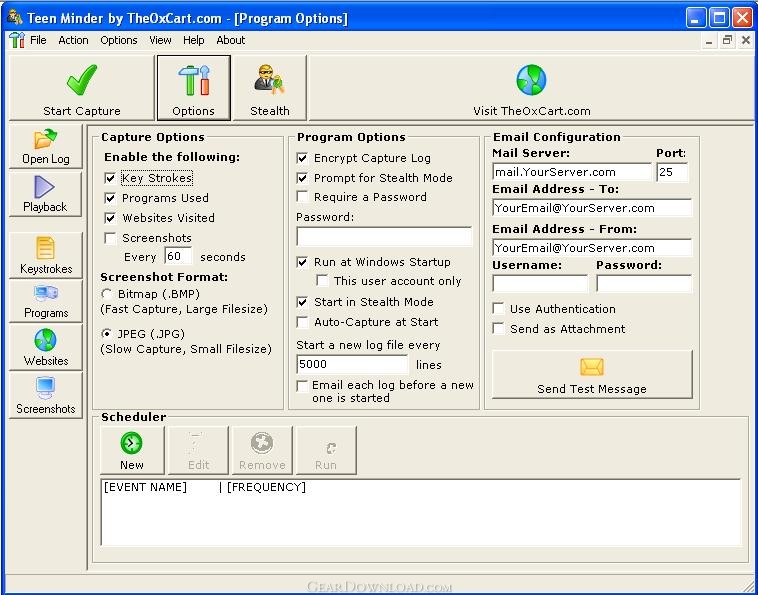The image size is (758, 595).
Task: Select Bitmap (.BMP) screenshot format
Action: coord(106,294)
